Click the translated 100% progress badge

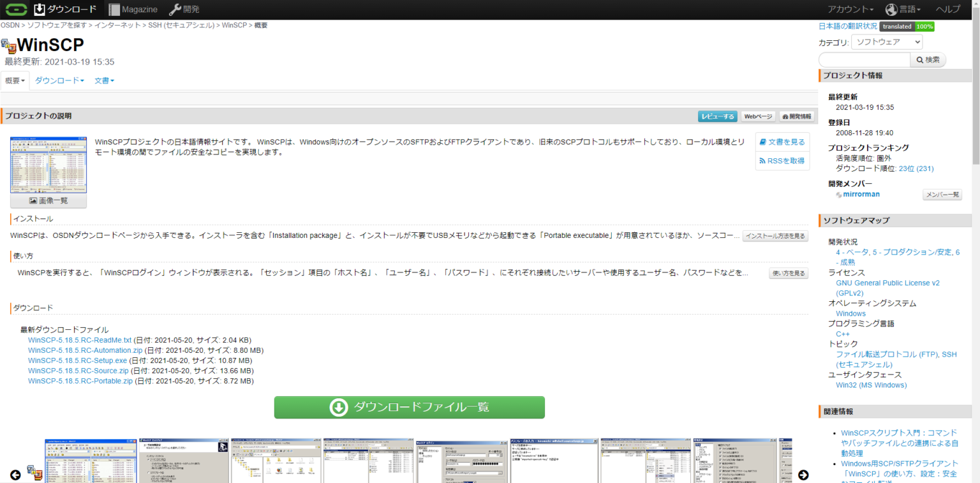click(906, 26)
